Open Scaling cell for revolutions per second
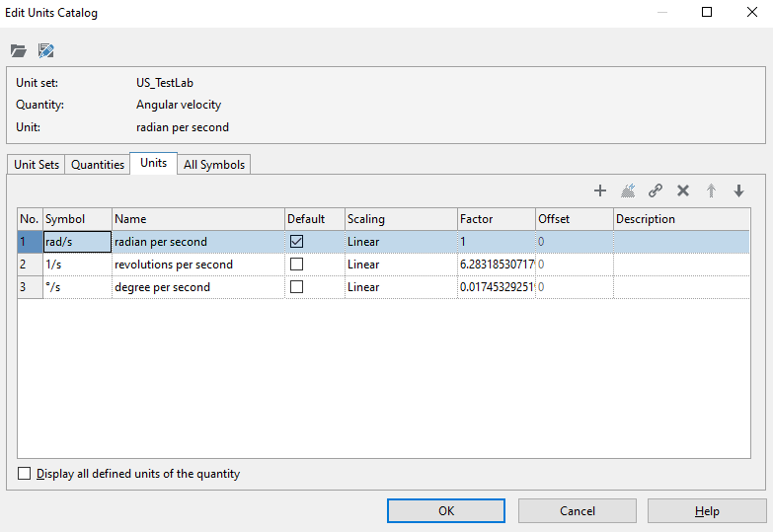 (400, 265)
